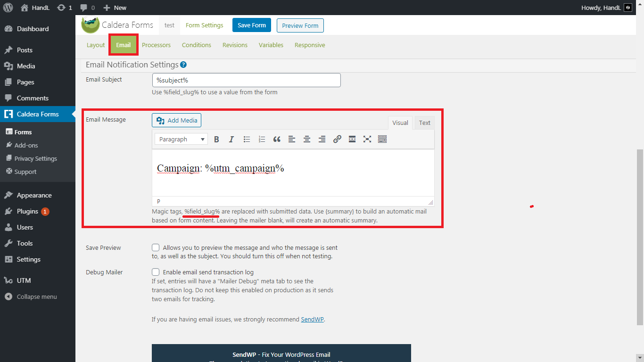This screenshot has width=644, height=362.
Task: Click the Save Form button
Action: 251,25
